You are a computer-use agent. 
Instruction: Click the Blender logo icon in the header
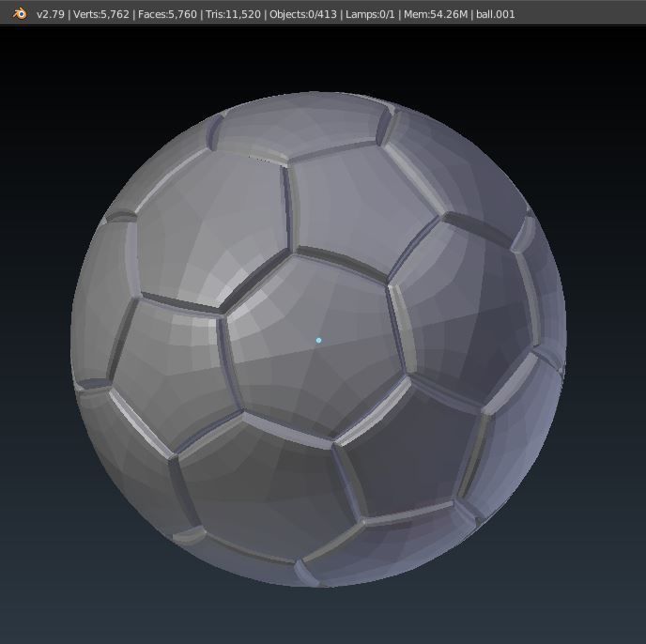click(x=20, y=14)
